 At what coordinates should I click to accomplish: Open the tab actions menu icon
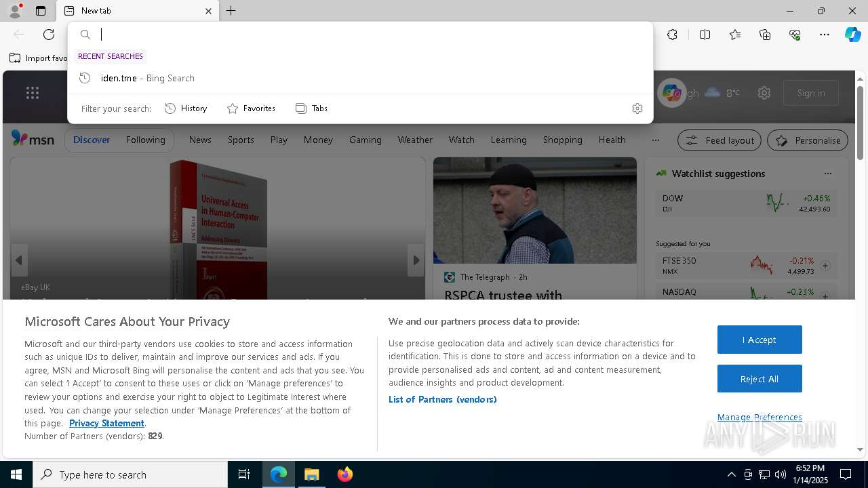[x=41, y=11]
